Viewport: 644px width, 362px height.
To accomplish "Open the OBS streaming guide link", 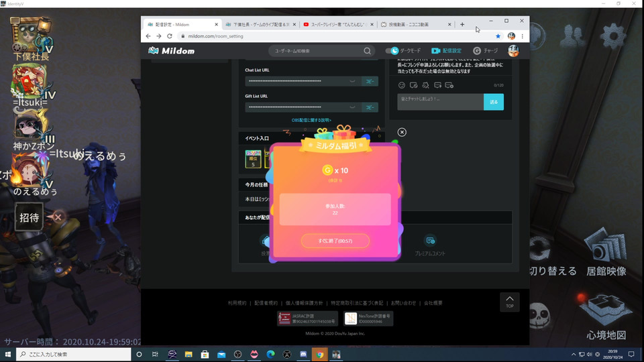I will [311, 120].
